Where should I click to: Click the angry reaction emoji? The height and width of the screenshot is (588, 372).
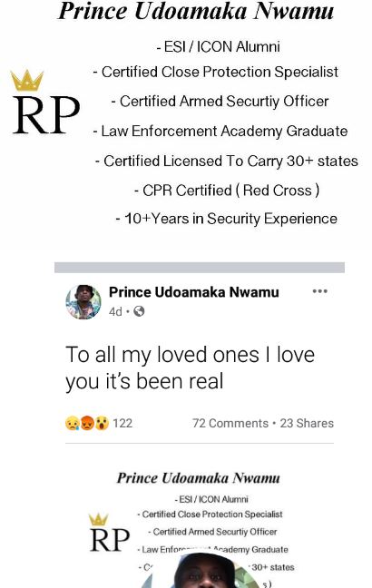[86, 424]
